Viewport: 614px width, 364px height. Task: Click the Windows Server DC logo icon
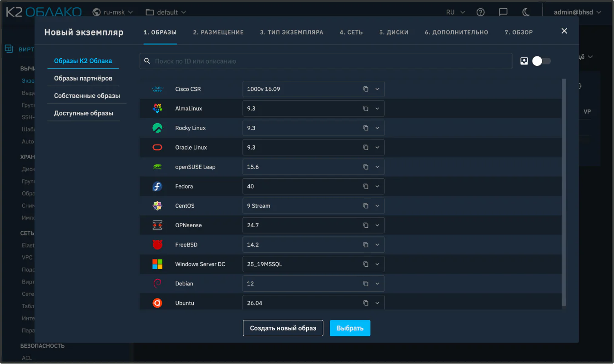[157, 264]
